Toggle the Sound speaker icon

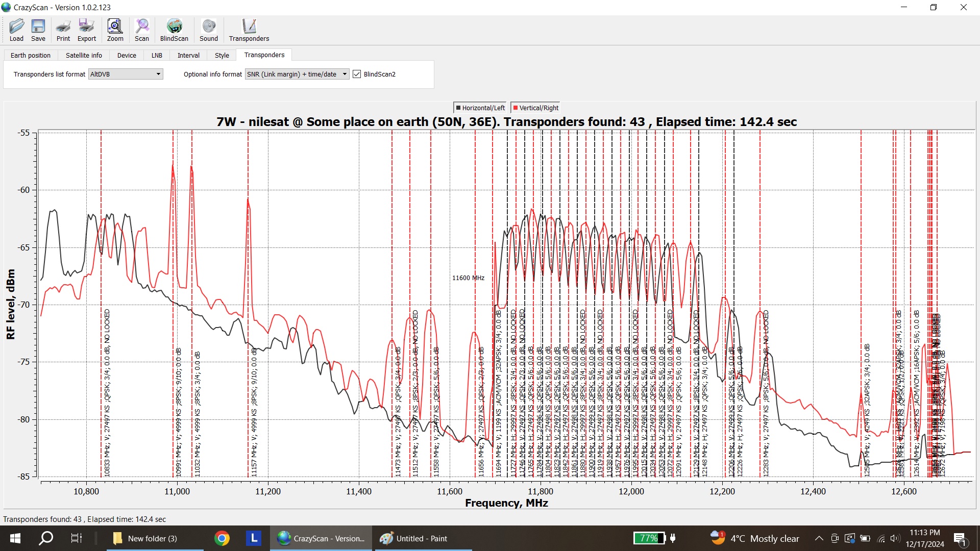[208, 27]
